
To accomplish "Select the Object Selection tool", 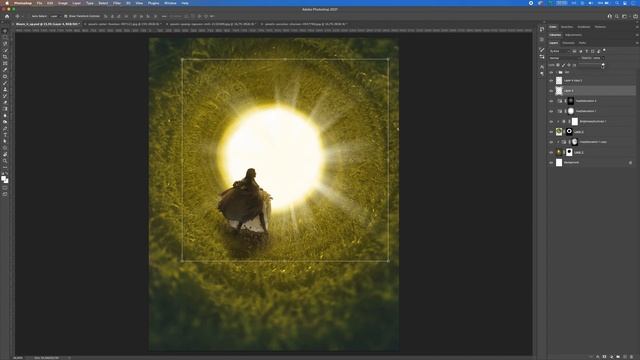I will (x=5, y=51).
